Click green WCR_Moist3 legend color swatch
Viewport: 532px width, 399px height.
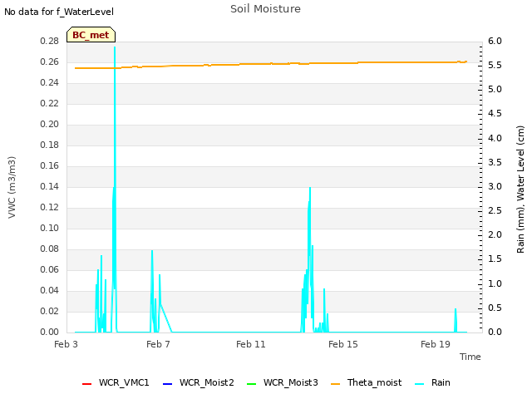(x=251, y=384)
